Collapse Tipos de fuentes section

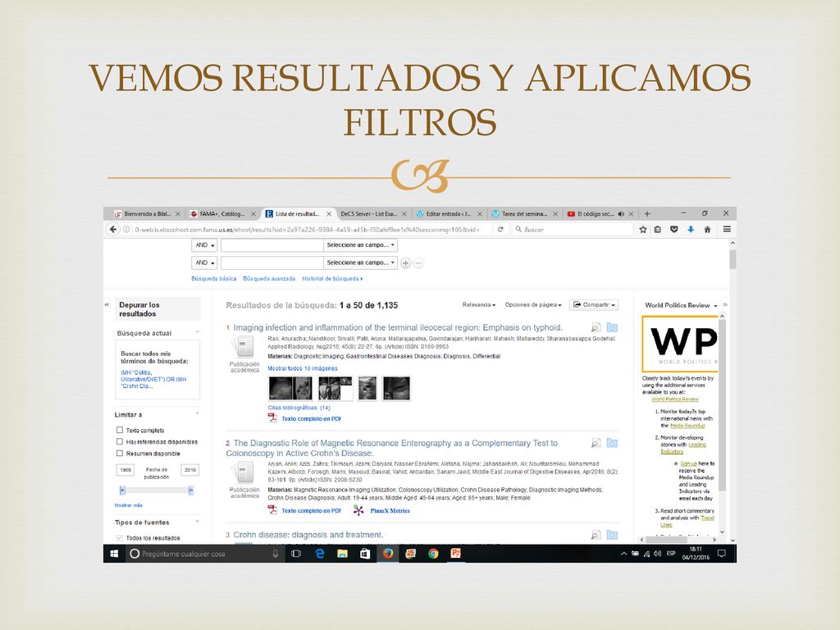tap(197, 522)
